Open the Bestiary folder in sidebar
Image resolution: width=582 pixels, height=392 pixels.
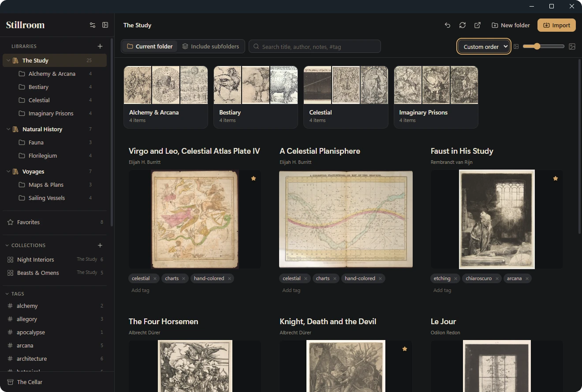(55, 87)
